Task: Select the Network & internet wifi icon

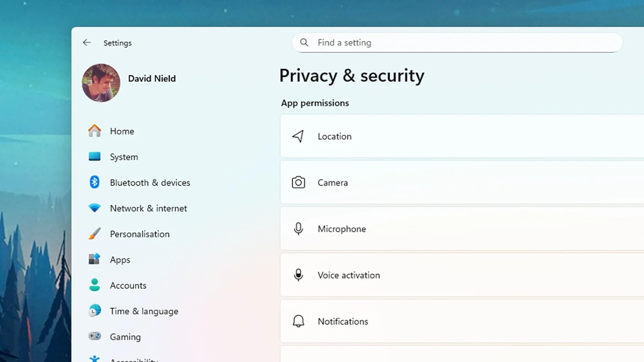Action: tap(94, 208)
